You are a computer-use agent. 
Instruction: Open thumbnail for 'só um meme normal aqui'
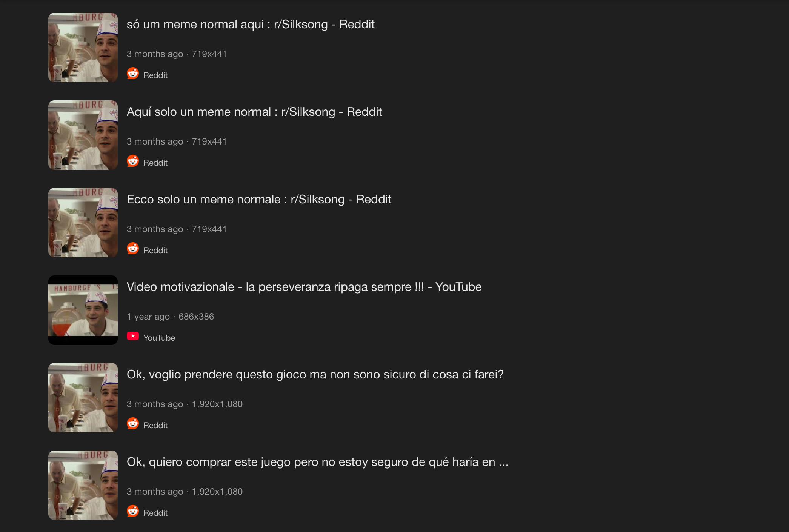pyautogui.click(x=83, y=48)
